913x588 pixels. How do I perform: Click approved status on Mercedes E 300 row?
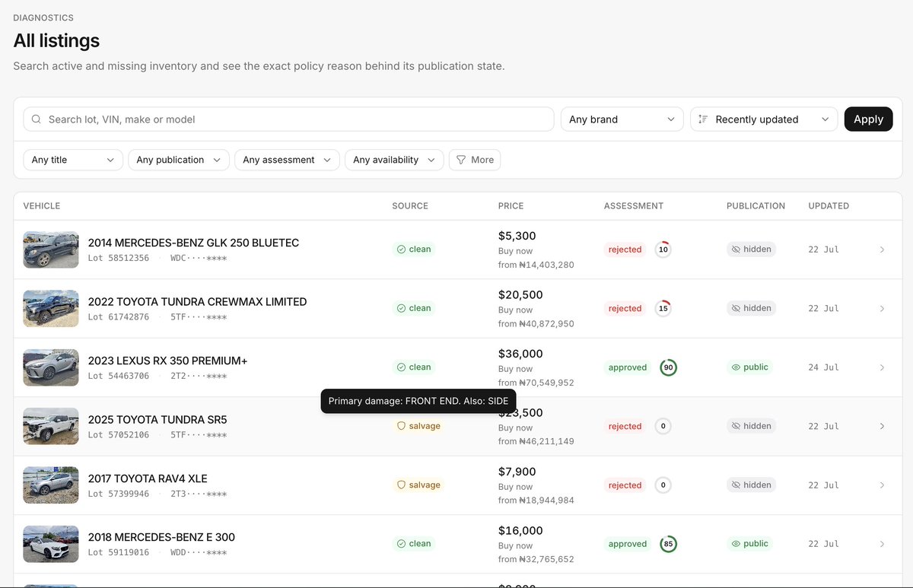click(628, 544)
